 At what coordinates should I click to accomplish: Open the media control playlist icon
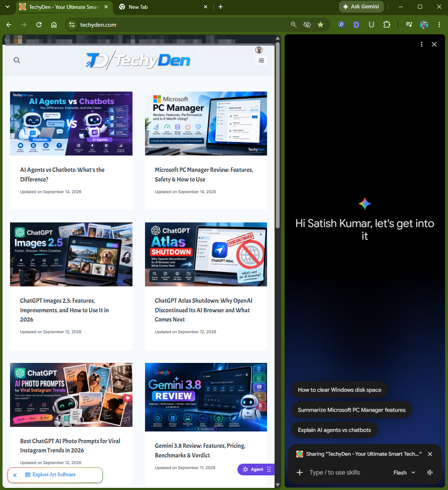click(409, 25)
